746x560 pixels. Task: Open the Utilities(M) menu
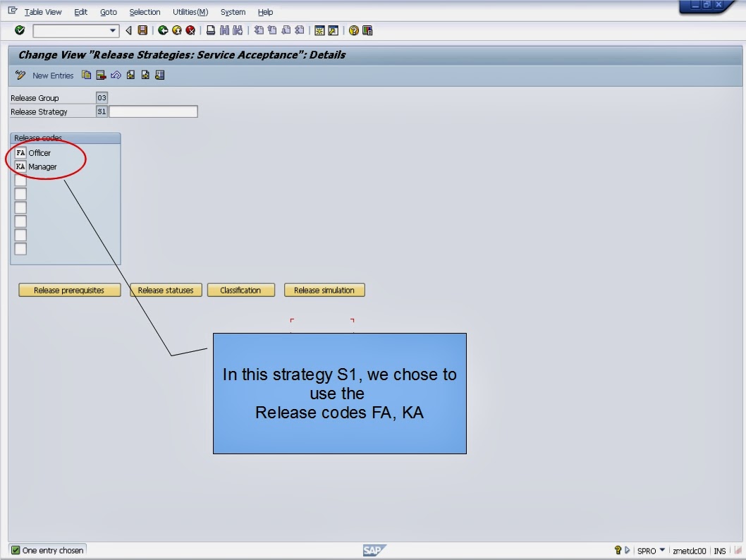click(x=190, y=12)
